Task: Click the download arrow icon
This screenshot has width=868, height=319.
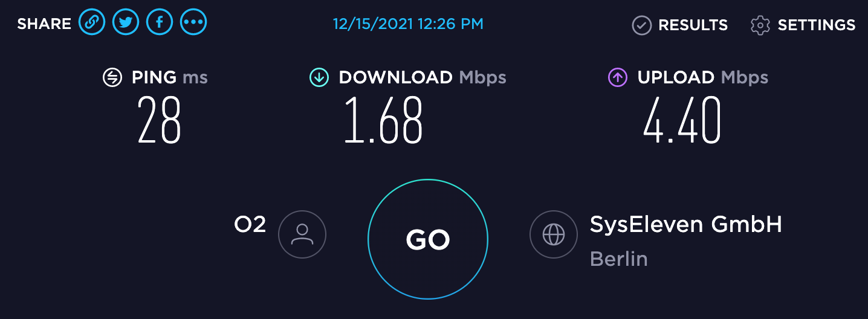Action: click(319, 77)
